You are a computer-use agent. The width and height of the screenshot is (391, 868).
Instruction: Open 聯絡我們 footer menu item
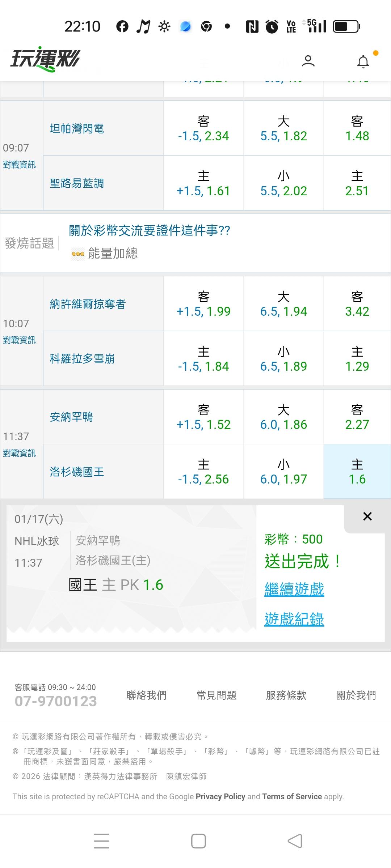146,695
